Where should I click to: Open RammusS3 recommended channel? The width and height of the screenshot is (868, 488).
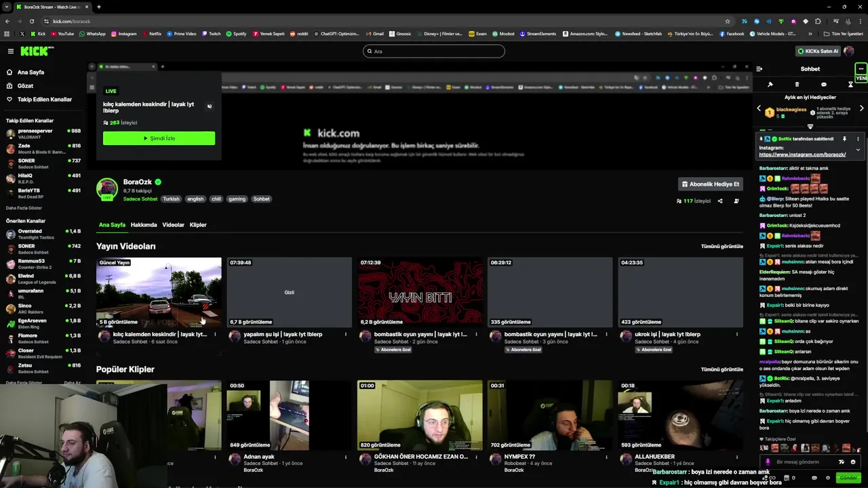click(42, 264)
